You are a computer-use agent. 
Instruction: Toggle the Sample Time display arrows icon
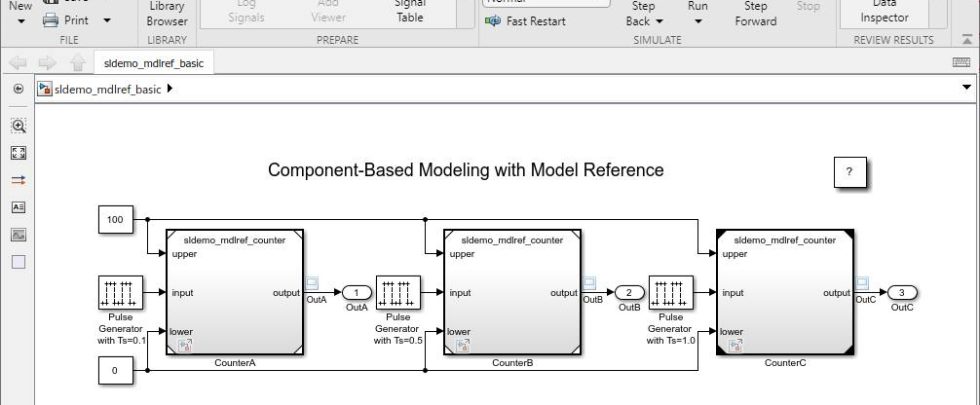[19, 180]
